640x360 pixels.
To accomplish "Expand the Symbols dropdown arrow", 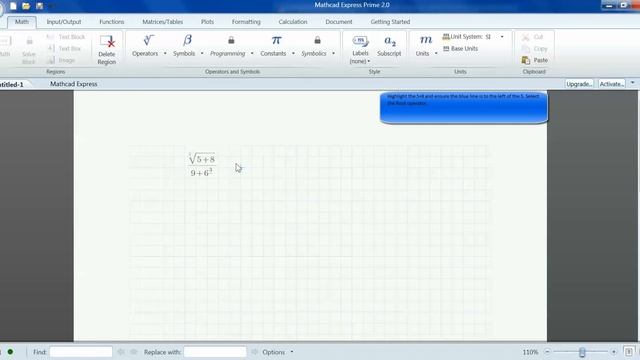I will (x=202, y=53).
